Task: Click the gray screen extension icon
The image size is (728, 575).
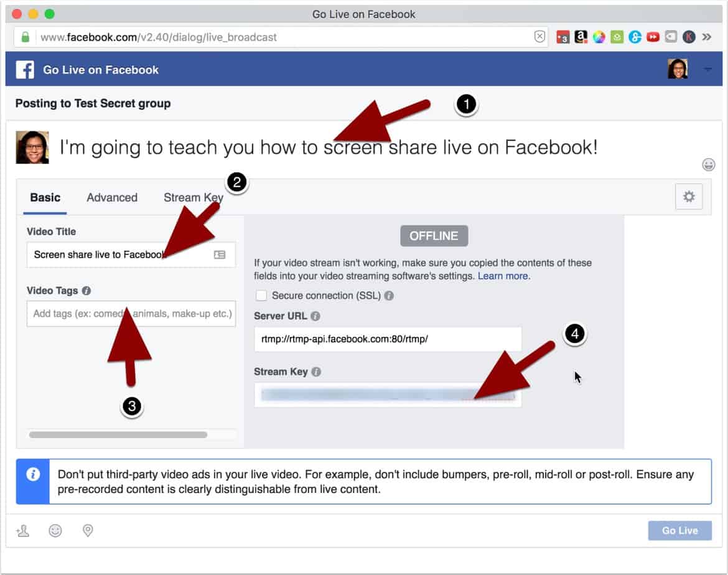Action: [671, 37]
